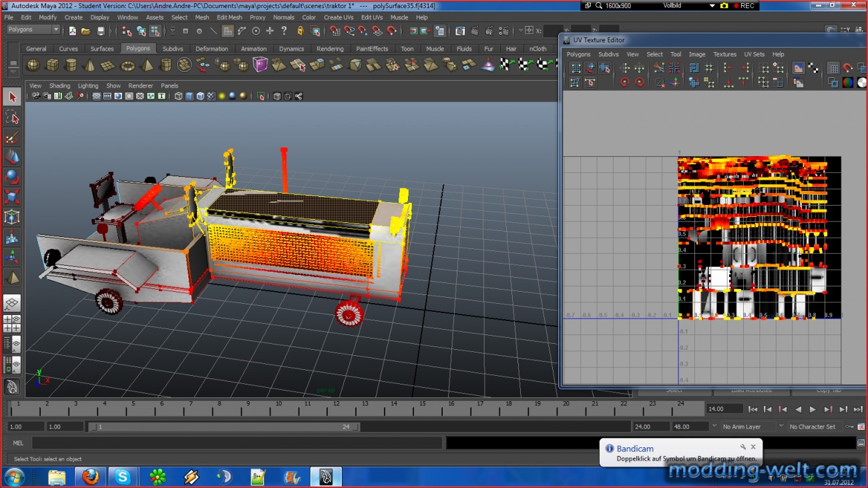868x488 pixels.
Task: Go to start of playback range
Action: point(752,409)
